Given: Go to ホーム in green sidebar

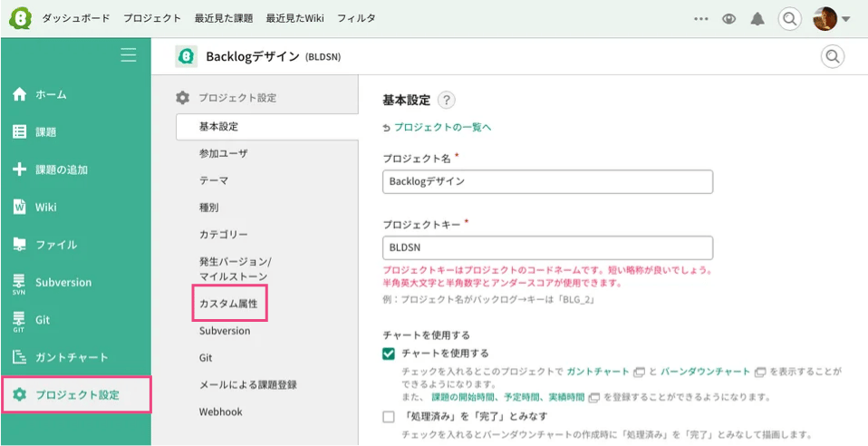Looking at the screenshot, I should pyautogui.click(x=51, y=95).
